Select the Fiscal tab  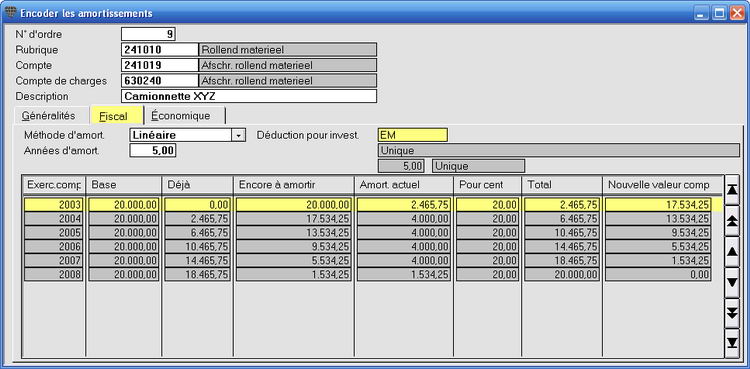pos(115,116)
